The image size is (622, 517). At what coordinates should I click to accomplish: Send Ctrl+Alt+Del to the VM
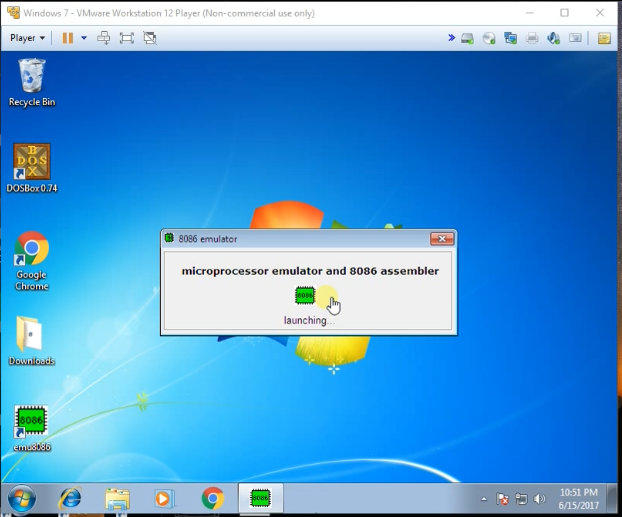104,38
